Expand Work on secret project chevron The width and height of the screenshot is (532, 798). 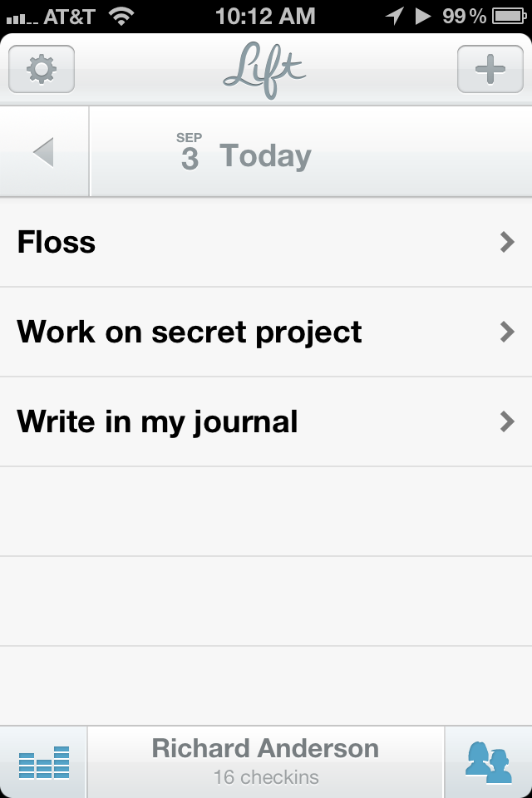coord(507,332)
